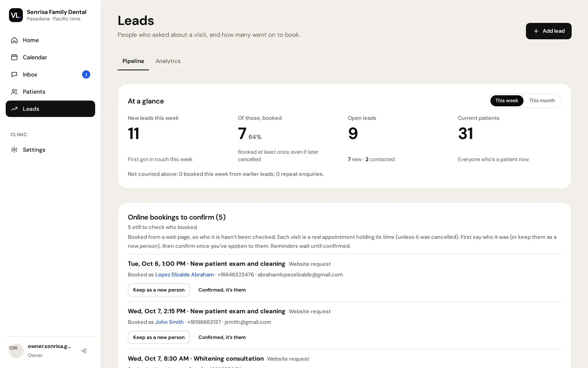Click the sign-out arrow icon
Image resolution: width=588 pixels, height=368 pixels.
[84, 351]
